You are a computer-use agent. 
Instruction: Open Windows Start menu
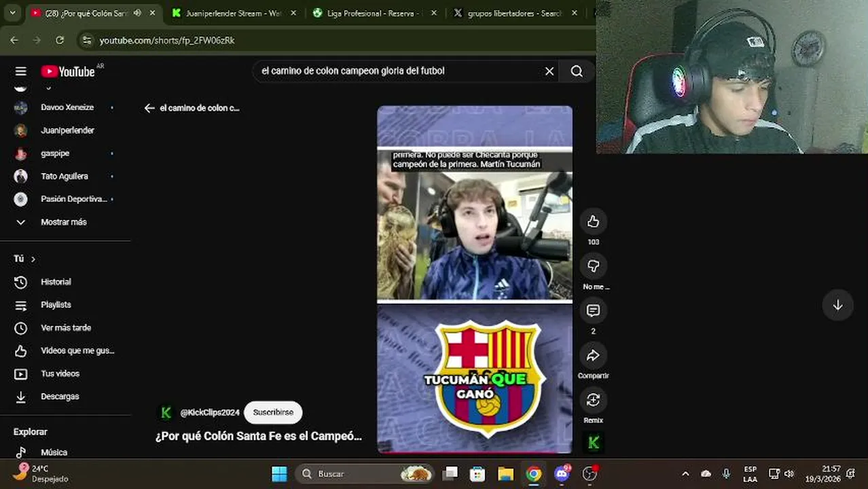tap(279, 473)
